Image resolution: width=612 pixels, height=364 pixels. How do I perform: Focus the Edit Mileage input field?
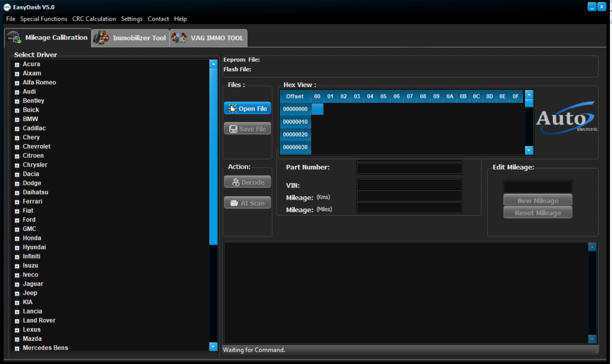(x=537, y=187)
